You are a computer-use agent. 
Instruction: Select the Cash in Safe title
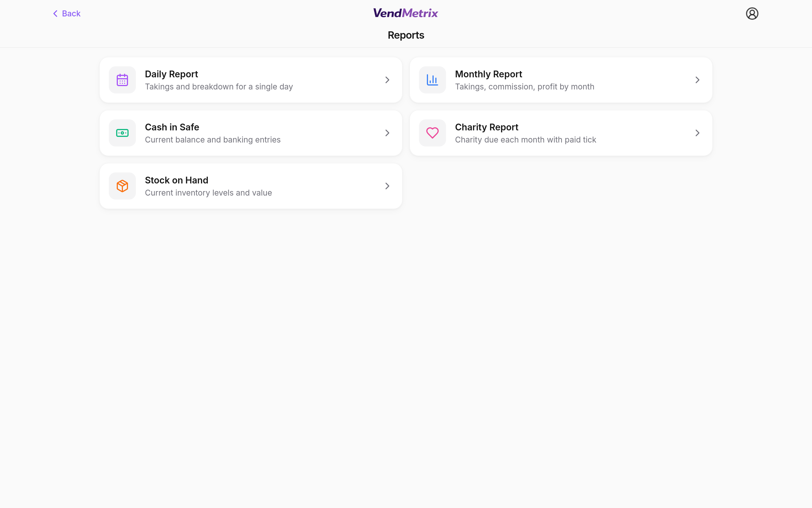tap(172, 127)
